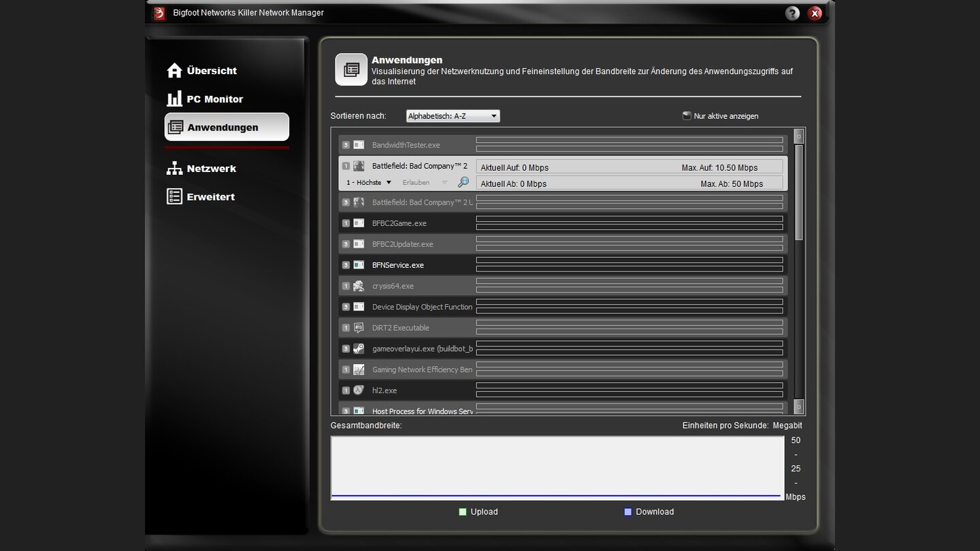The height and width of the screenshot is (551, 980).
Task: Click the BandwidthTester.exe application icon
Action: click(x=359, y=145)
